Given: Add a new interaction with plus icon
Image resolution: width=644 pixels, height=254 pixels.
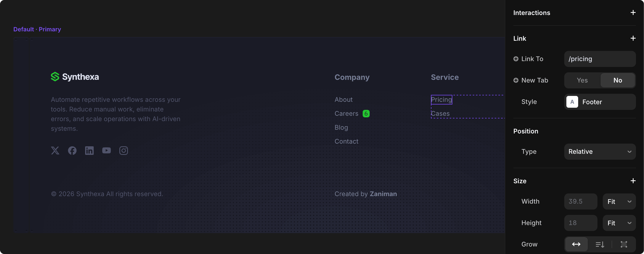Looking at the screenshot, I should coord(633,13).
